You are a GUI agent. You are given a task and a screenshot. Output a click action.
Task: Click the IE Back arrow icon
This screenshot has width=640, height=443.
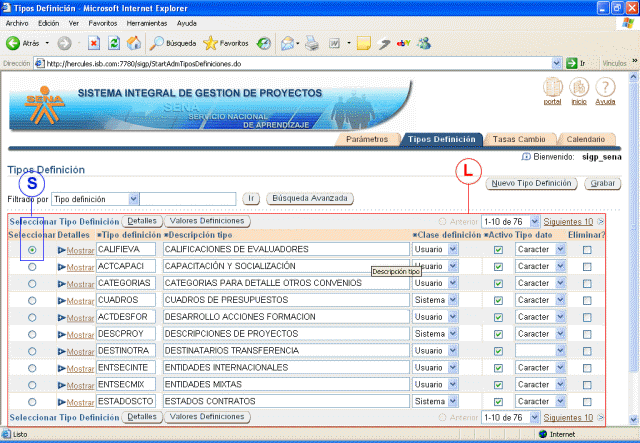coord(13,43)
